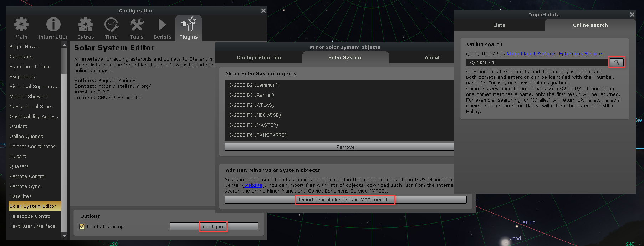Viewport: 644px width, 246px height.
Task: Open the Main configuration tab
Action: click(x=21, y=28)
